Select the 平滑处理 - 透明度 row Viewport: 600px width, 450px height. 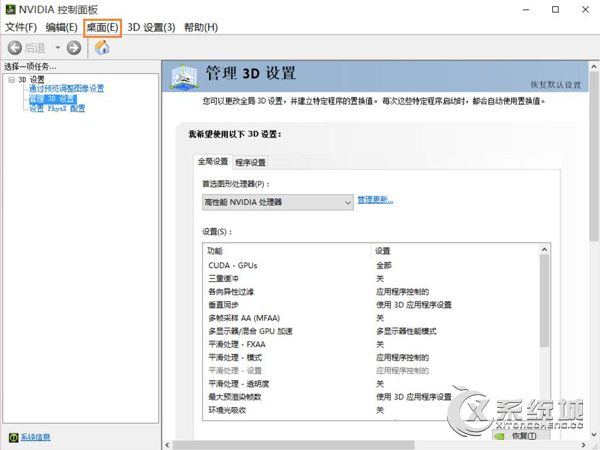pos(371,384)
